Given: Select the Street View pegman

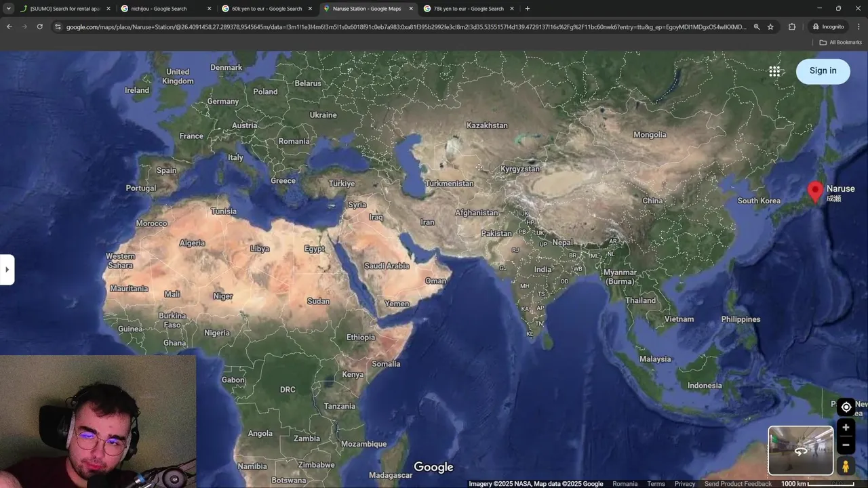Looking at the screenshot, I should click(x=846, y=466).
